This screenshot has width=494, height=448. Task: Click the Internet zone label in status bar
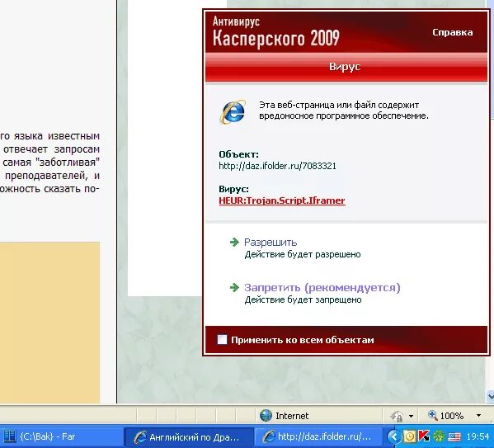click(x=292, y=416)
